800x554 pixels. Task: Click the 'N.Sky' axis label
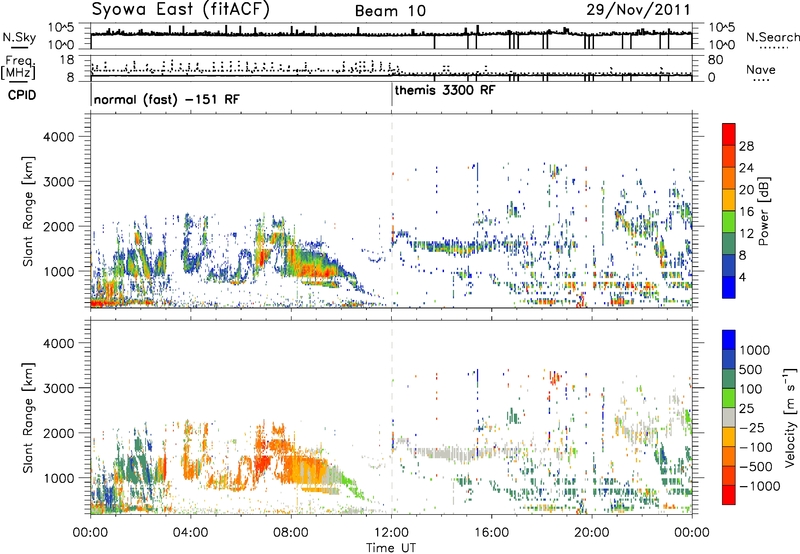pyautogui.click(x=19, y=37)
